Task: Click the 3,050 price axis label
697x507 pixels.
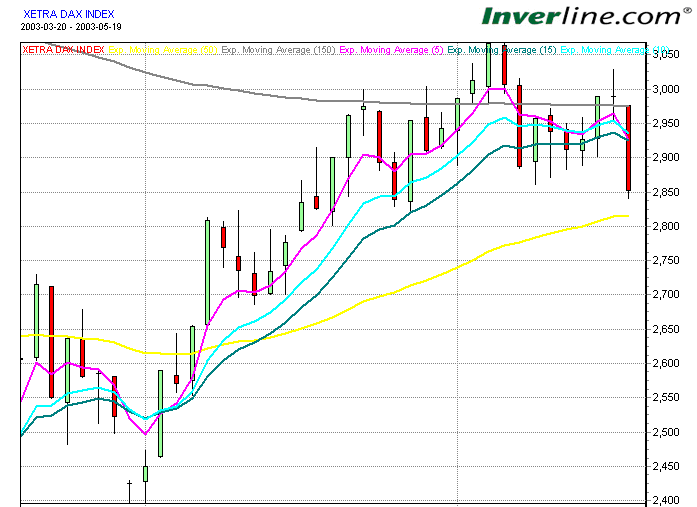Action: click(x=666, y=55)
